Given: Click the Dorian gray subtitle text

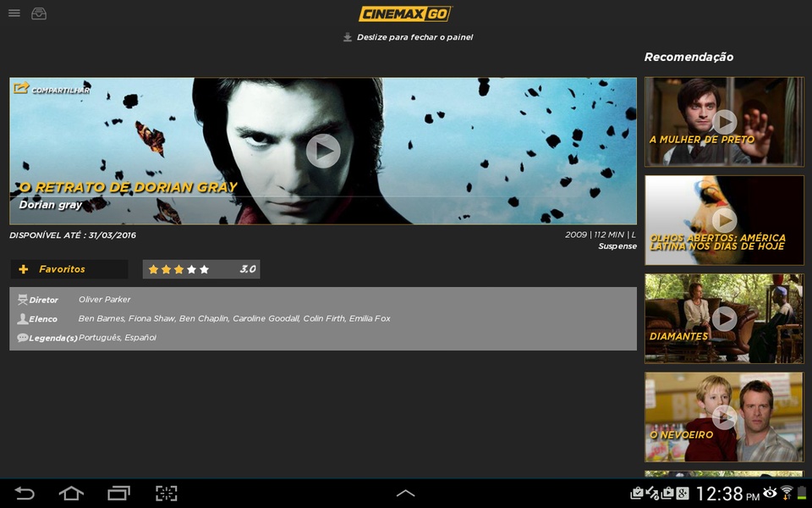Looking at the screenshot, I should 51,205.
